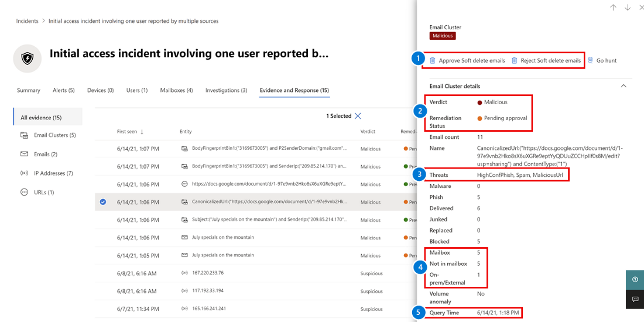Click the help question mark icon

635,280
